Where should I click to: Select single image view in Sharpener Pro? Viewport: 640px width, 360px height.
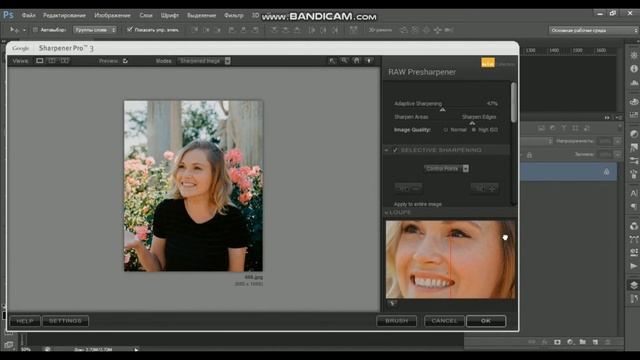point(40,61)
